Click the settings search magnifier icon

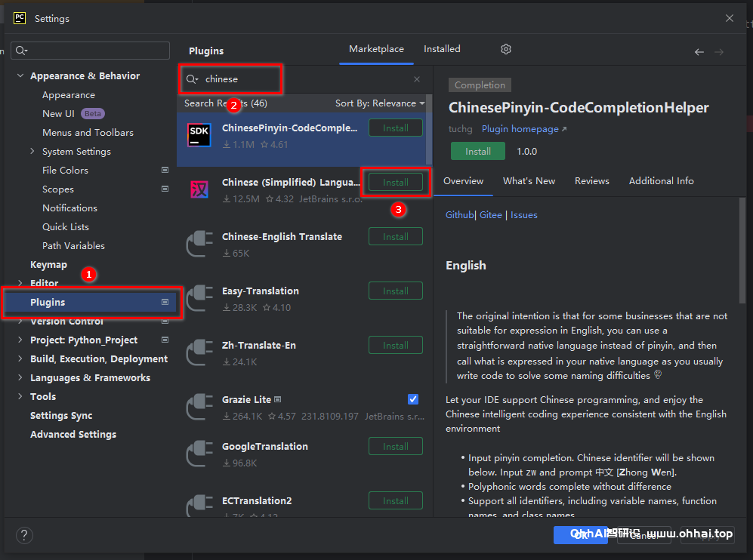point(21,51)
